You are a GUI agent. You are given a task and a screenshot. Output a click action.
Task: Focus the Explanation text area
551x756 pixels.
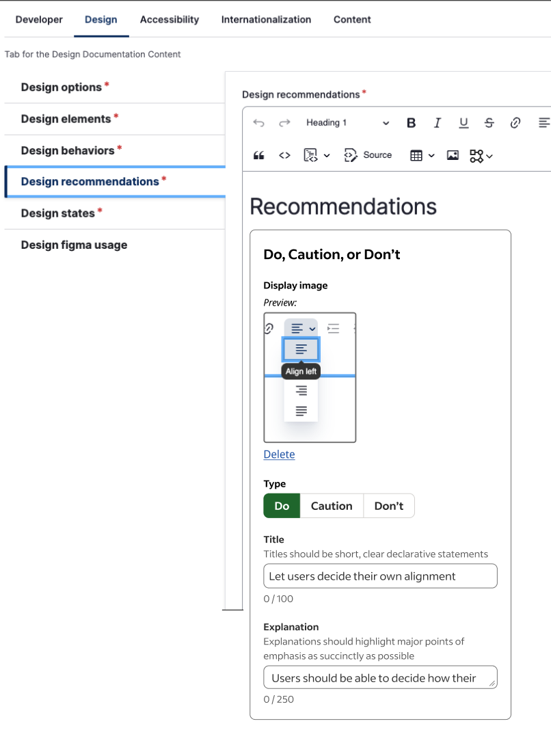click(380, 677)
